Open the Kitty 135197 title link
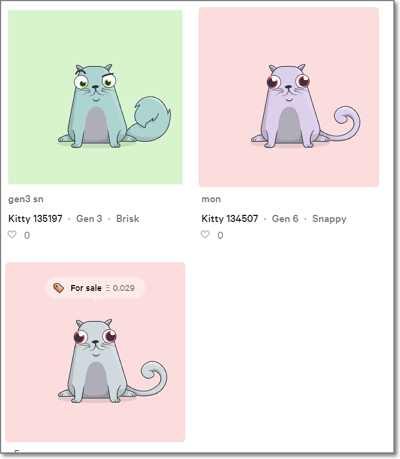The width and height of the screenshot is (400, 459). tap(35, 219)
